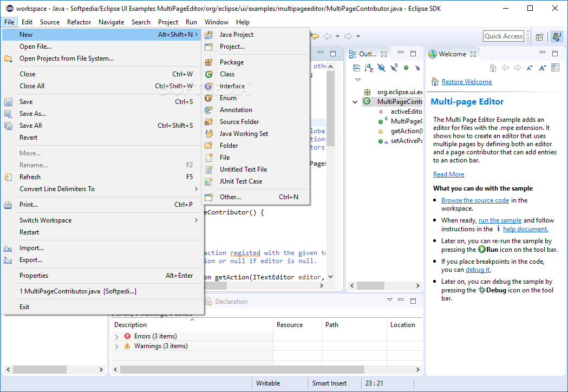
Task: Close the Welcome tab
Action: [x=473, y=54]
